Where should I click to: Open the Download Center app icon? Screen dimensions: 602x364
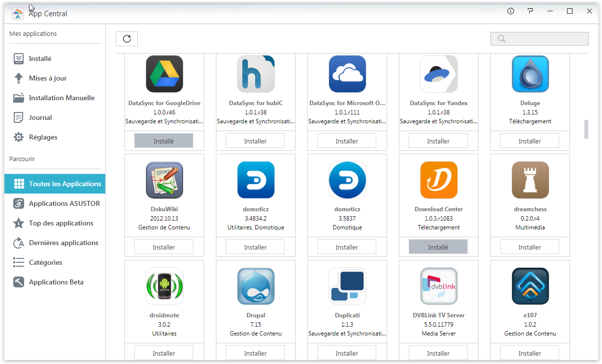(x=439, y=180)
